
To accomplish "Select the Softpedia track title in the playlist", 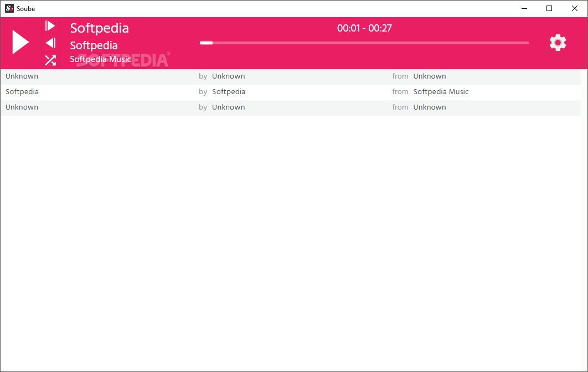I will coord(22,92).
